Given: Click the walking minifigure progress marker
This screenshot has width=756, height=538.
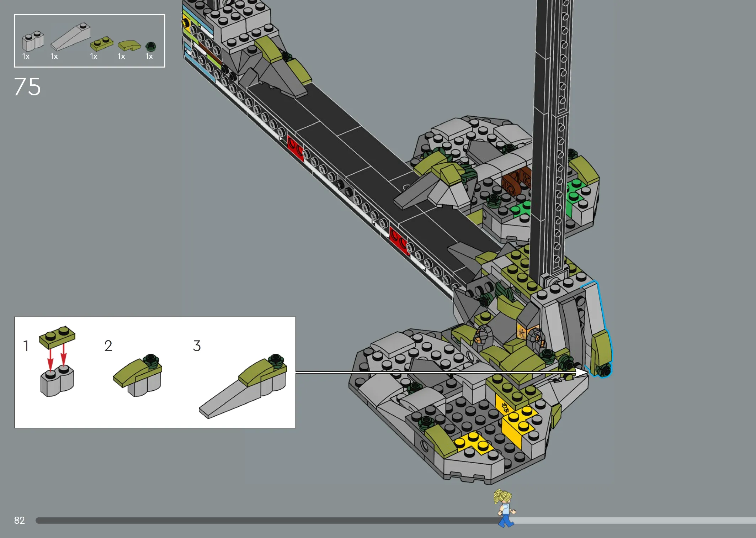Looking at the screenshot, I should coord(504,508).
